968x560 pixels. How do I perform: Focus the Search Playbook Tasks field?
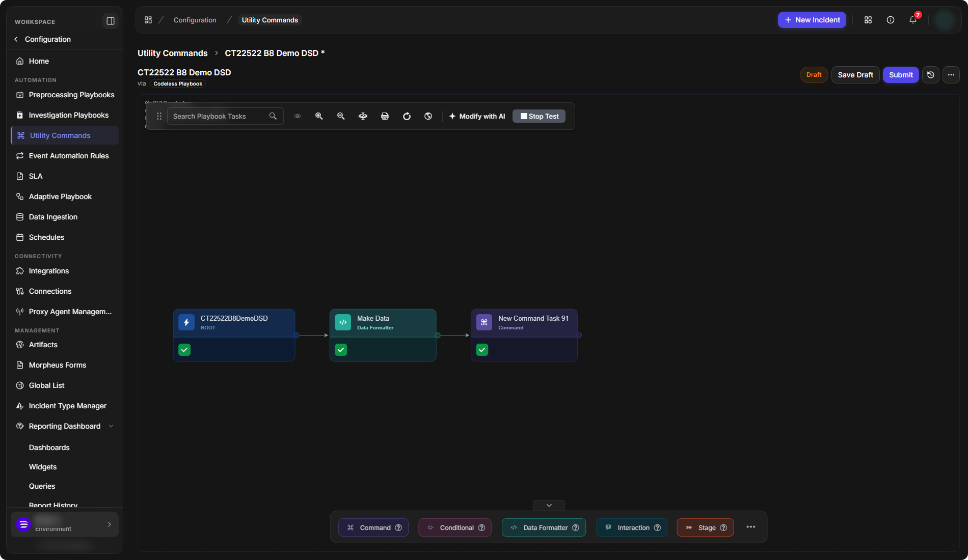225,116
